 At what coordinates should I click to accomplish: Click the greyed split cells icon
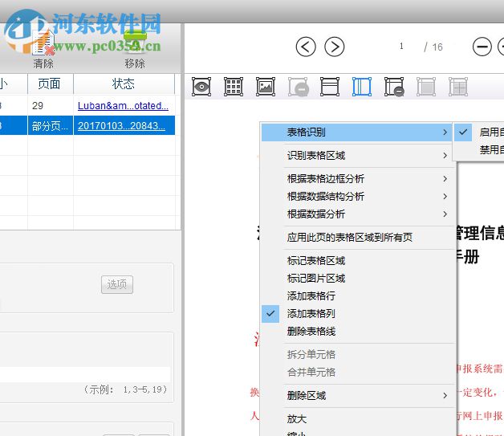coord(458,87)
